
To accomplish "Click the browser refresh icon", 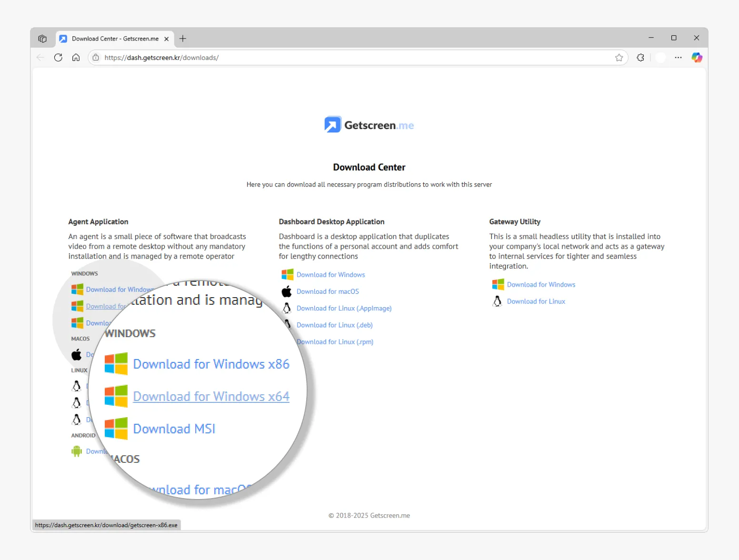I will point(58,58).
